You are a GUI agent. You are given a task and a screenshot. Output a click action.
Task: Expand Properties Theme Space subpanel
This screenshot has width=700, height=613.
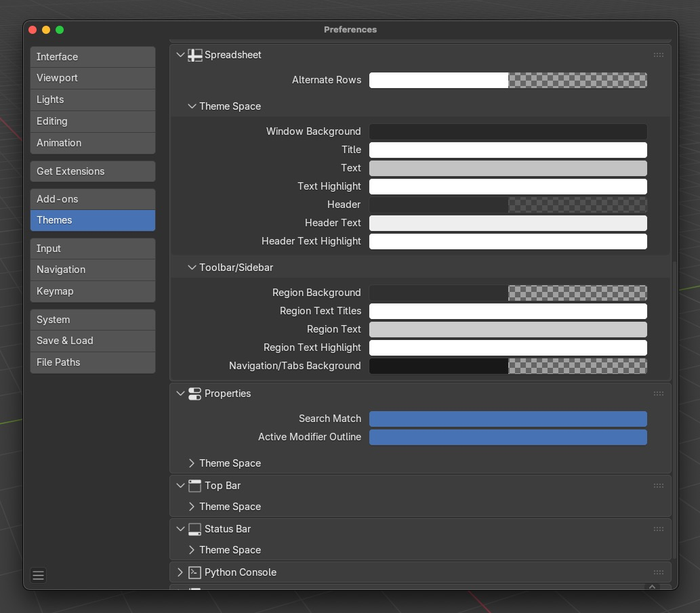pyautogui.click(x=192, y=463)
